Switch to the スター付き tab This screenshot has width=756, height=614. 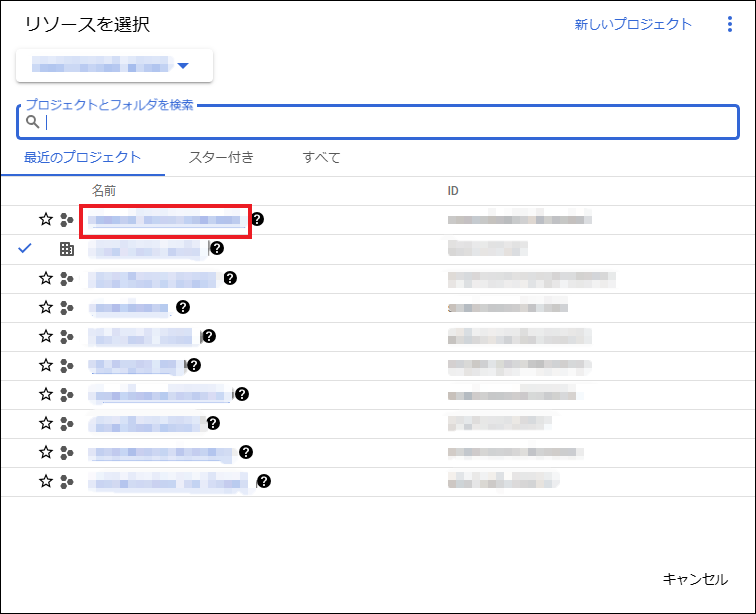[221, 157]
